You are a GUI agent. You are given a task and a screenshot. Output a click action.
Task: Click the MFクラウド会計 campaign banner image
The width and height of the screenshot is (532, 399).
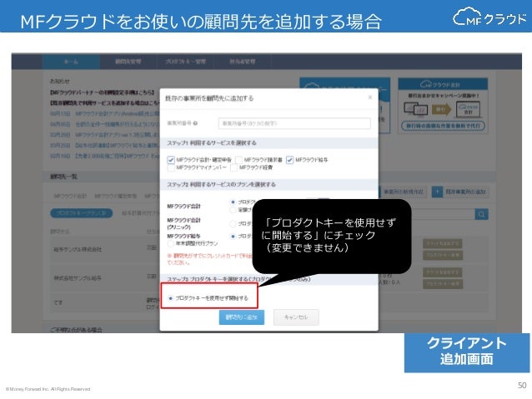[x=443, y=106]
